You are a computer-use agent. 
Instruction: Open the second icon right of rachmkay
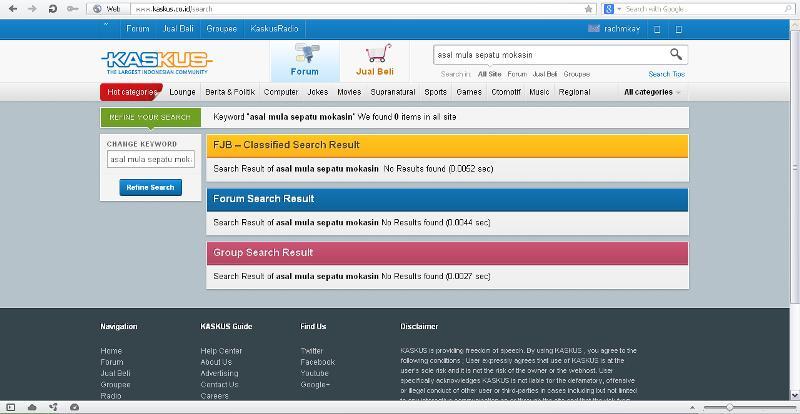[679, 29]
